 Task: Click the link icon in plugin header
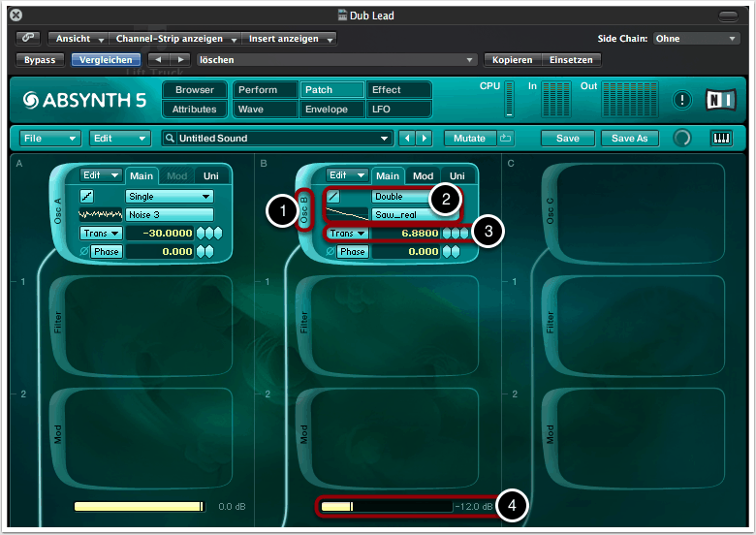29,38
